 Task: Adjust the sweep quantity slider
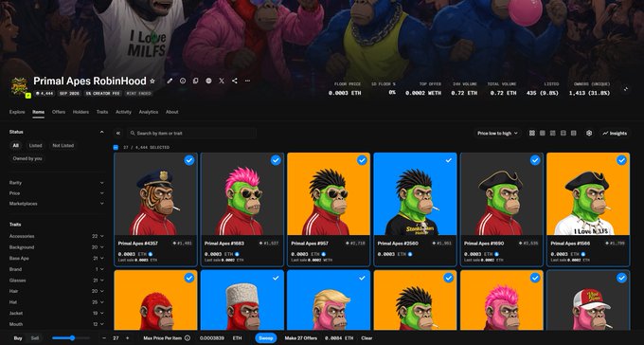click(x=71, y=338)
